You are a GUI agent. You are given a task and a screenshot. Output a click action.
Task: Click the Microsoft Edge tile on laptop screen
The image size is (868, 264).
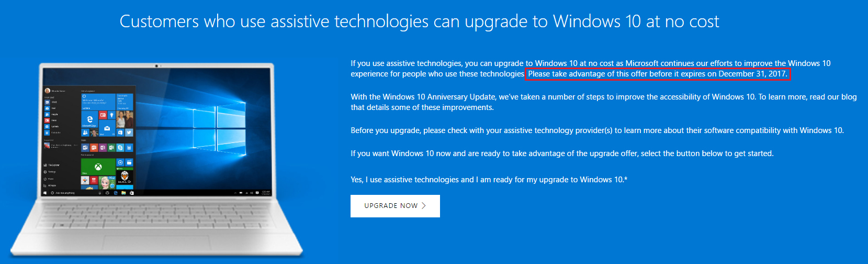point(89,119)
